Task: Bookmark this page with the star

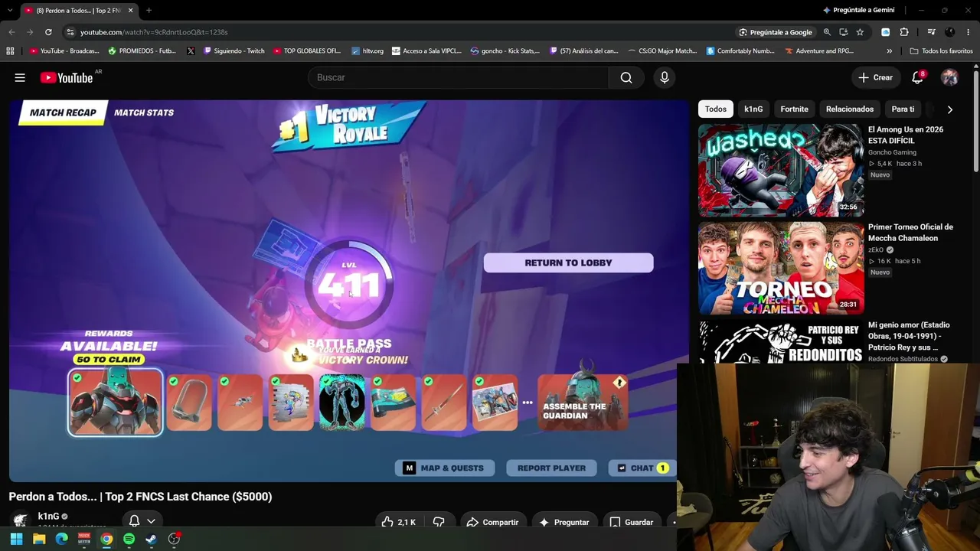Action: tap(860, 32)
